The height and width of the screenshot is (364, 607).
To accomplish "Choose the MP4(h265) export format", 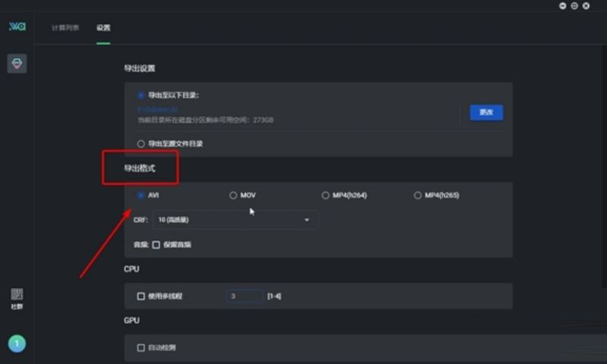I will (417, 196).
